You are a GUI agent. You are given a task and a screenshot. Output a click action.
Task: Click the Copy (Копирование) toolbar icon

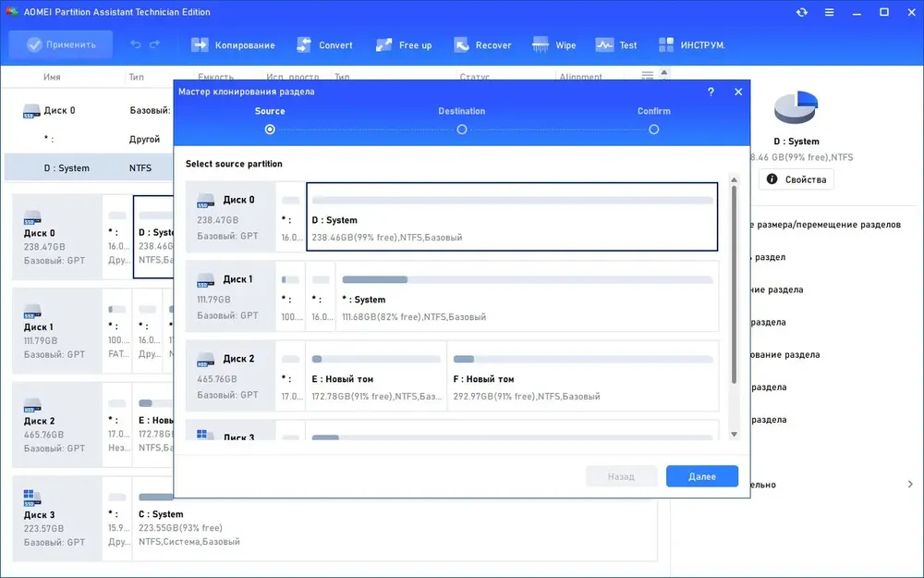[200, 44]
